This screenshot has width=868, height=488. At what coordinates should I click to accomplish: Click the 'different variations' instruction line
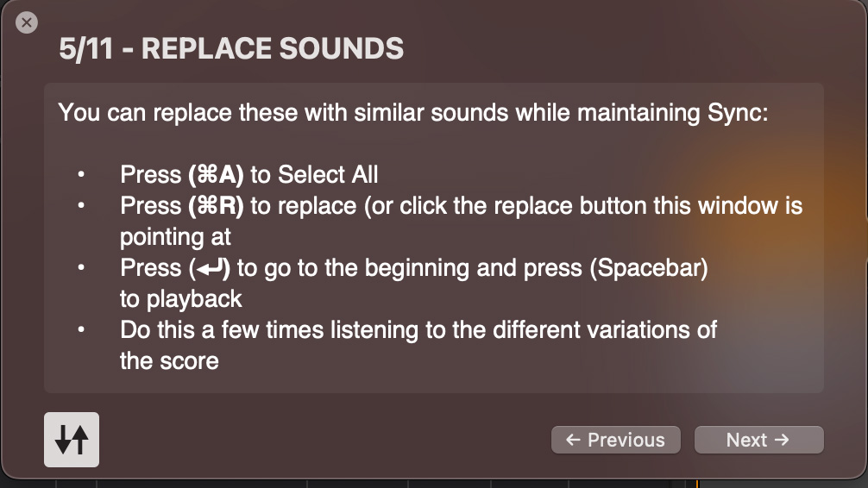click(x=418, y=330)
